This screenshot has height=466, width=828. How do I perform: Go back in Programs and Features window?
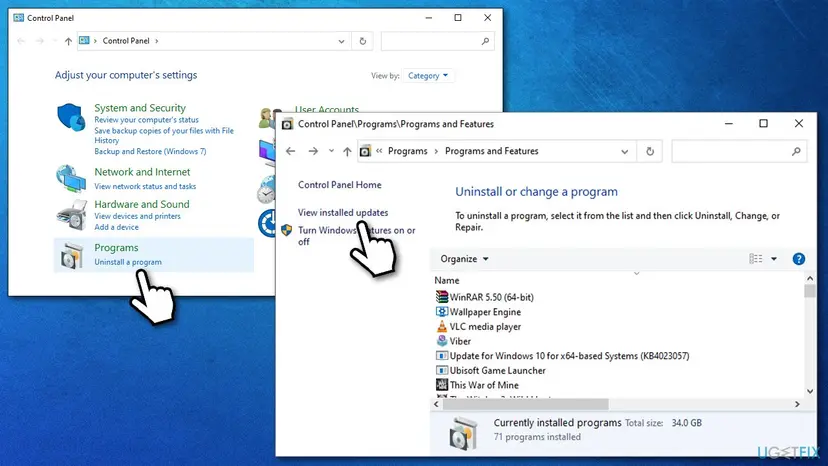pos(290,151)
